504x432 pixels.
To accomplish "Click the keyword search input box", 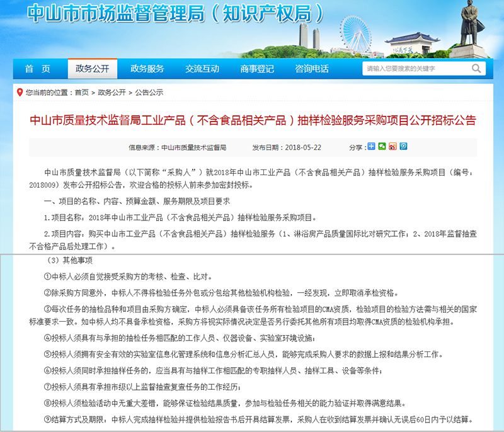I will tap(421, 69).
